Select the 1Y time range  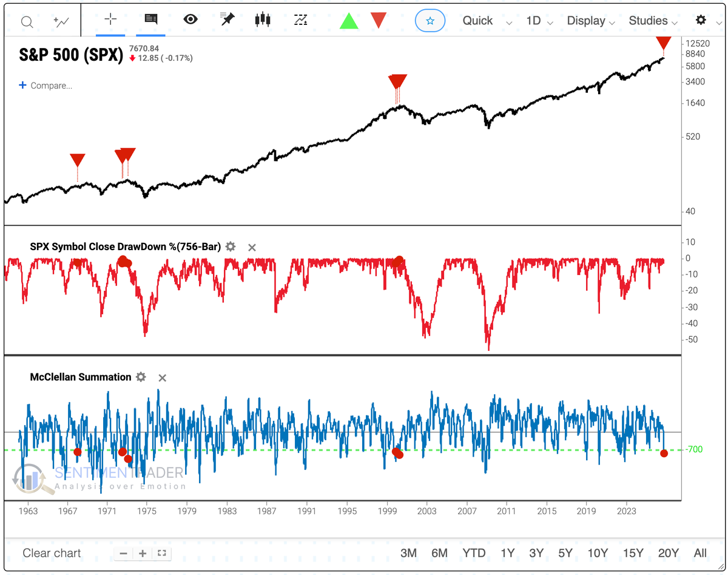507,553
